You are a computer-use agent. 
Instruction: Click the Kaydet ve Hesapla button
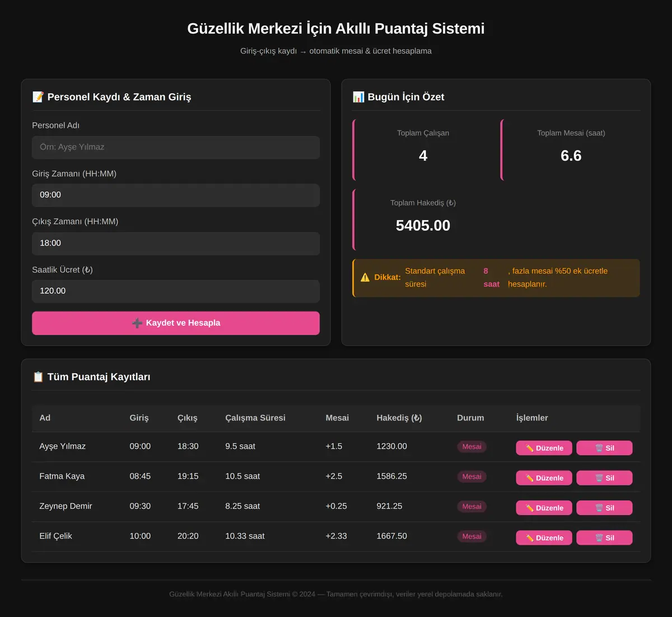(x=176, y=323)
